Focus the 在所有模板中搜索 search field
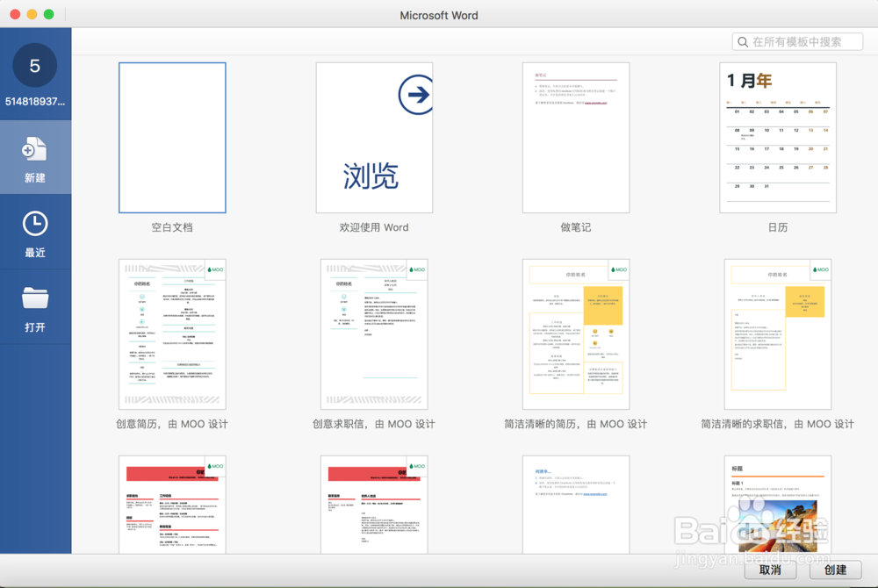Image resolution: width=878 pixels, height=588 pixels. (797, 42)
